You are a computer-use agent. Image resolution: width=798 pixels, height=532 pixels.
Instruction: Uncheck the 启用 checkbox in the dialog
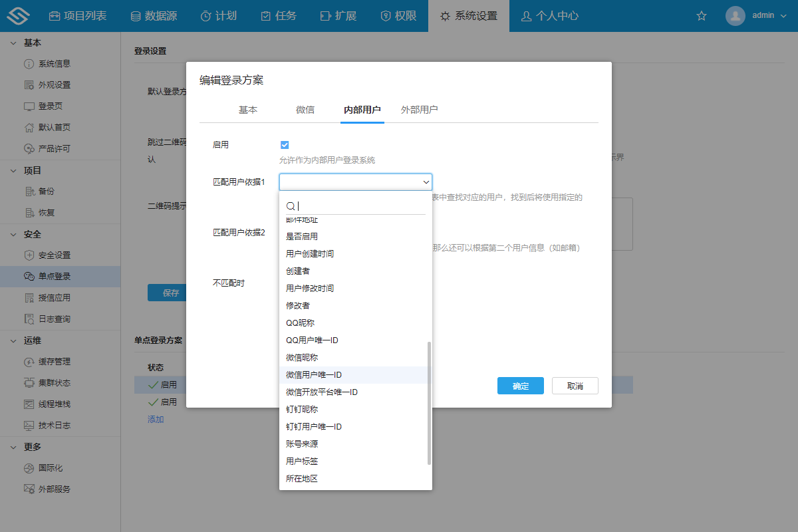pyautogui.click(x=285, y=144)
